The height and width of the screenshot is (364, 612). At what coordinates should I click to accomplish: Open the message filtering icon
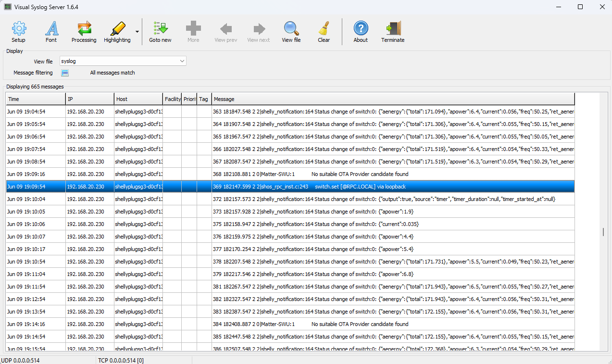coord(65,73)
